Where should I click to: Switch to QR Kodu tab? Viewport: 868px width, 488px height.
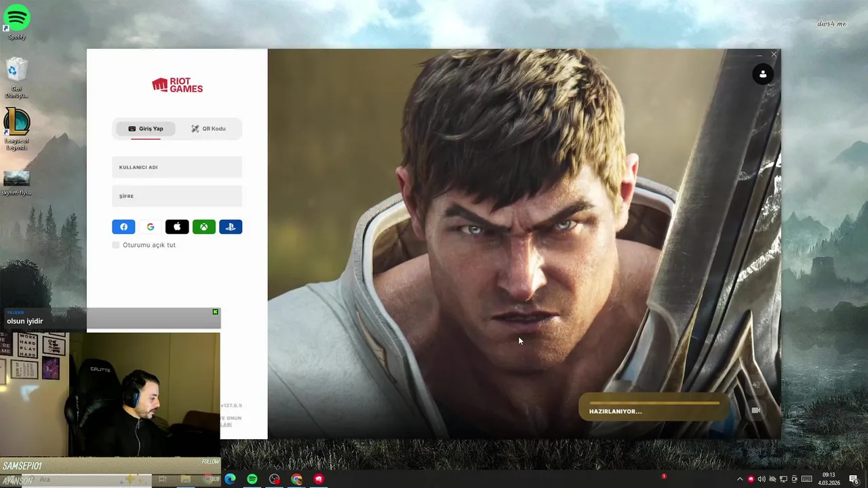[208, 129]
